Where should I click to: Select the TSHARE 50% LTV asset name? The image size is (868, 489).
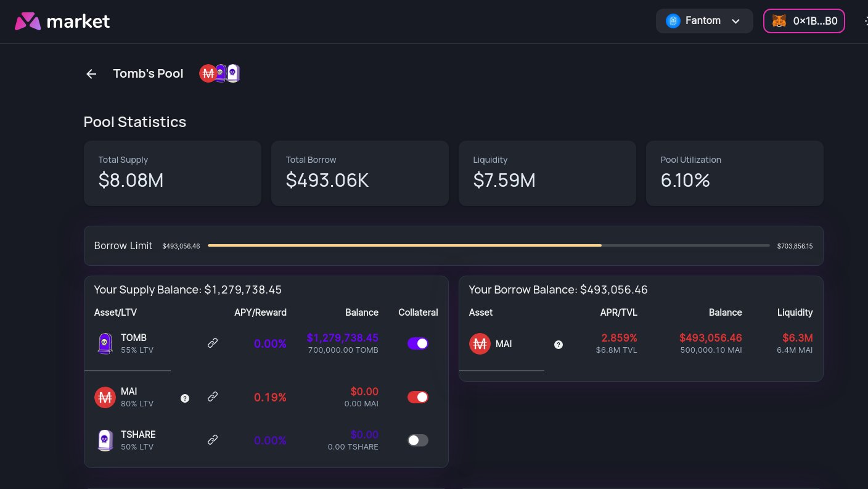138,440
